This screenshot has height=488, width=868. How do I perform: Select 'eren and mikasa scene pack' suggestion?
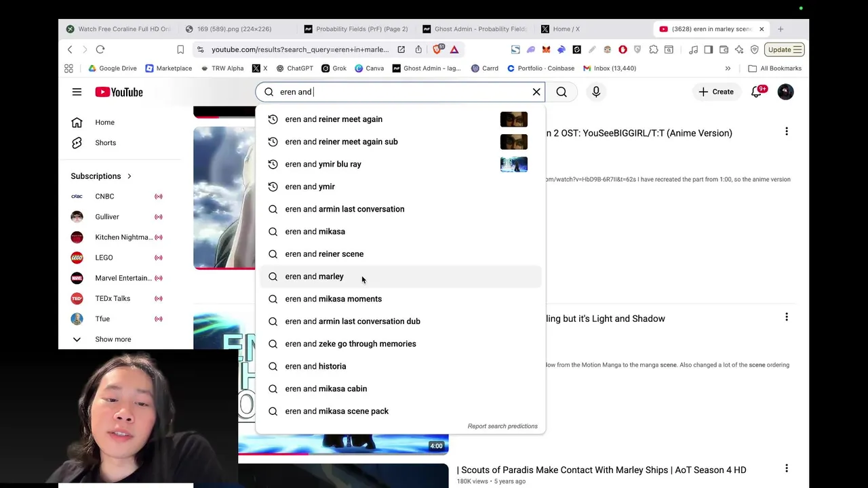(x=400, y=411)
